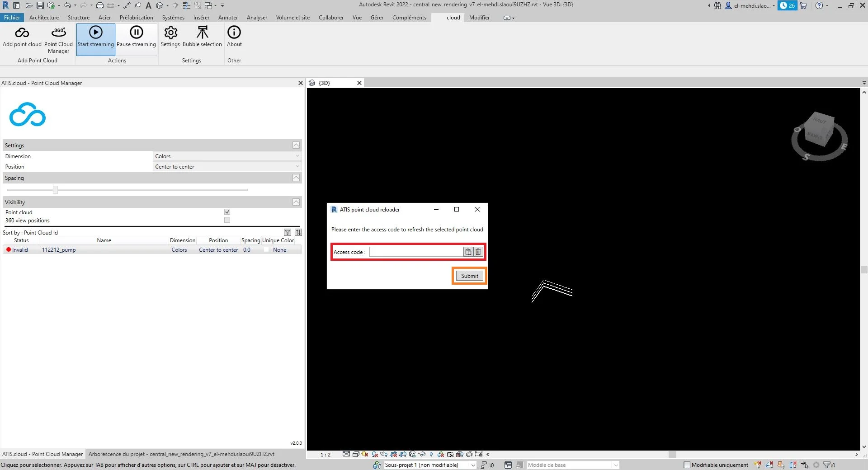The height and width of the screenshot is (470, 868).
Task: Enable 360 view positions
Action: pos(226,220)
